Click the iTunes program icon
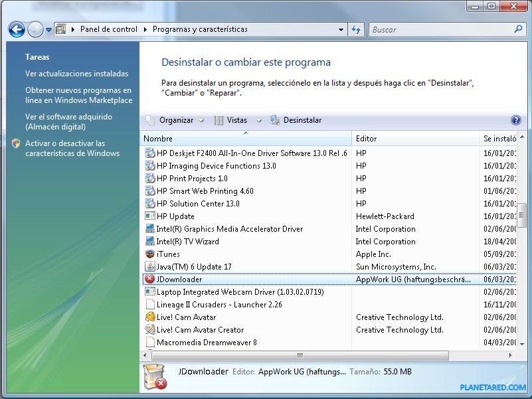The height and width of the screenshot is (399, 532). (150, 254)
